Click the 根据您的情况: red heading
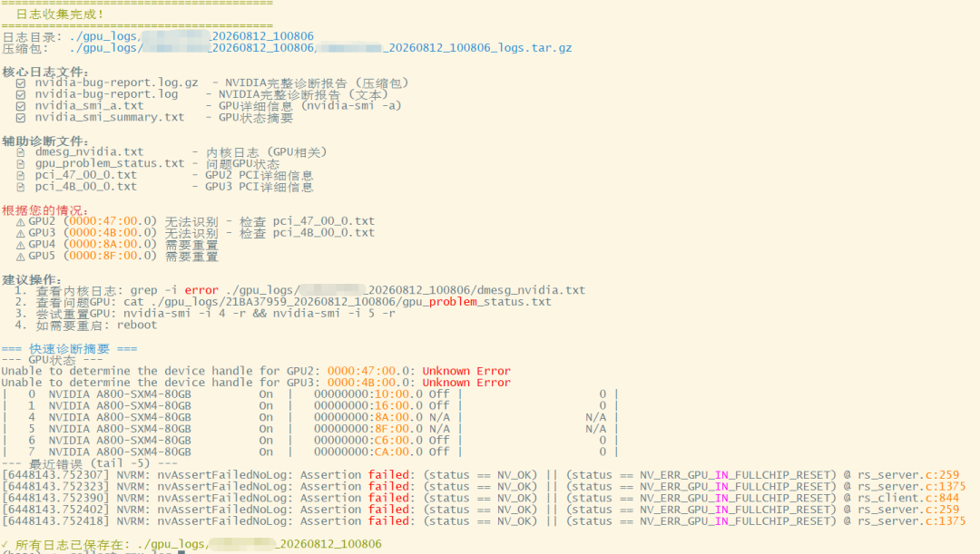 coord(44,209)
